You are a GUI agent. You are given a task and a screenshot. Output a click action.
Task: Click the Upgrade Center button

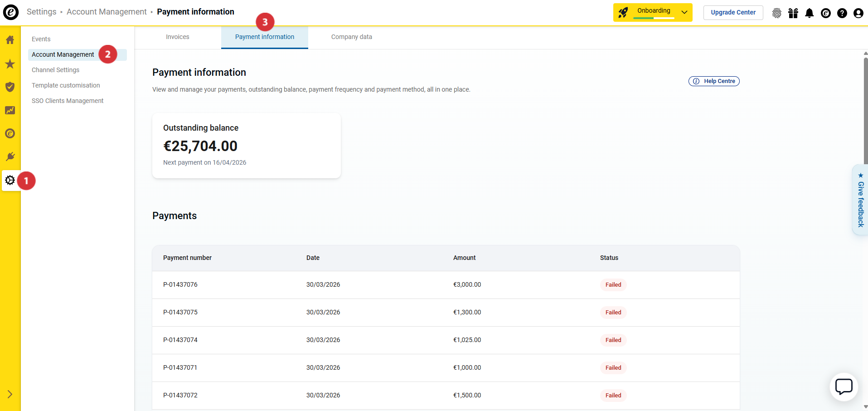tap(733, 13)
